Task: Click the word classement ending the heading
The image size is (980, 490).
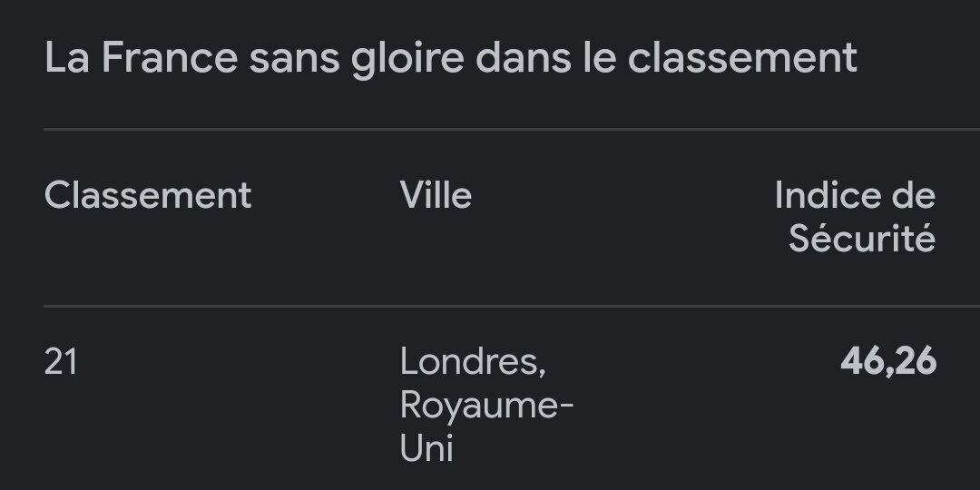Action: point(742,58)
